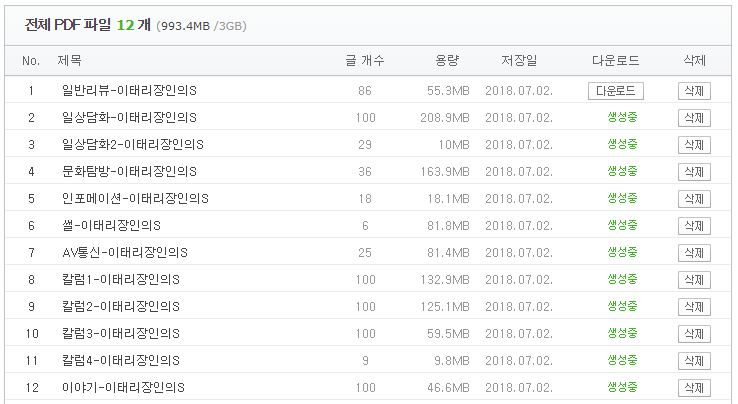738x404 pixels.
Task: Delete the 일상담화-이태리장인의S file
Action: (x=694, y=118)
